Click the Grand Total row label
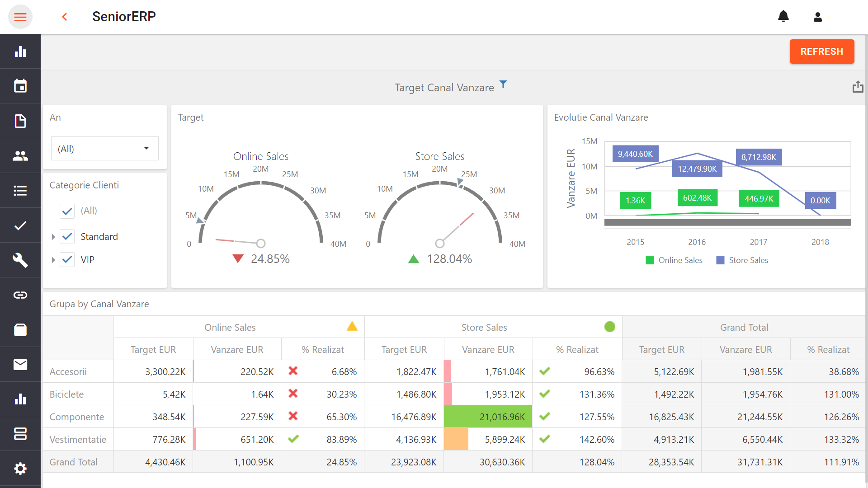The height and width of the screenshot is (488, 868). coord(74,462)
